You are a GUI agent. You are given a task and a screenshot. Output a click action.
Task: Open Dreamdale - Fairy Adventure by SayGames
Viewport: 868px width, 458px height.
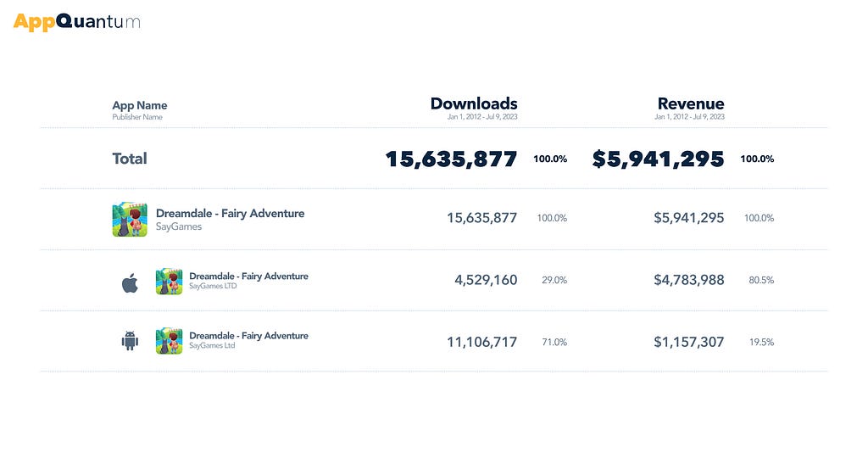click(230, 213)
